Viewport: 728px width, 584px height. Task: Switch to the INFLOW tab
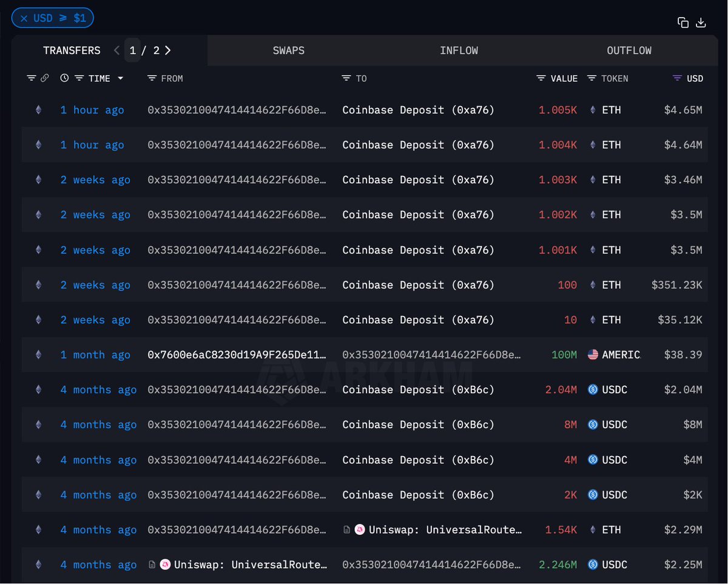tap(459, 50)
